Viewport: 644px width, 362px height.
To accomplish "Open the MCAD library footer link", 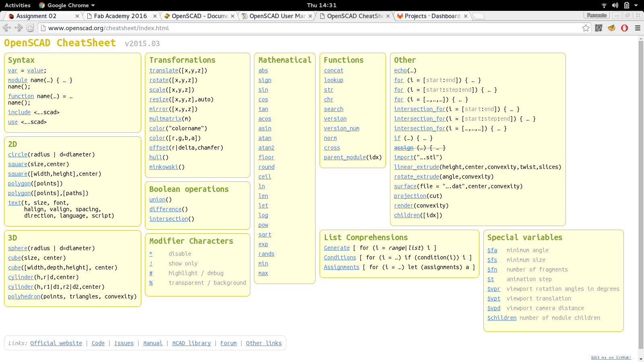I will coord(192,343).
